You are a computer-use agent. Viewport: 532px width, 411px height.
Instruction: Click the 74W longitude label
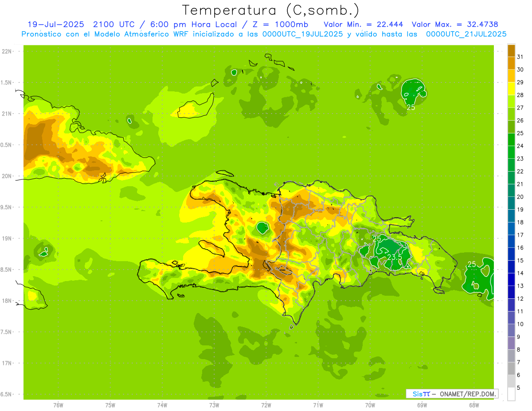tap(162, 405)
